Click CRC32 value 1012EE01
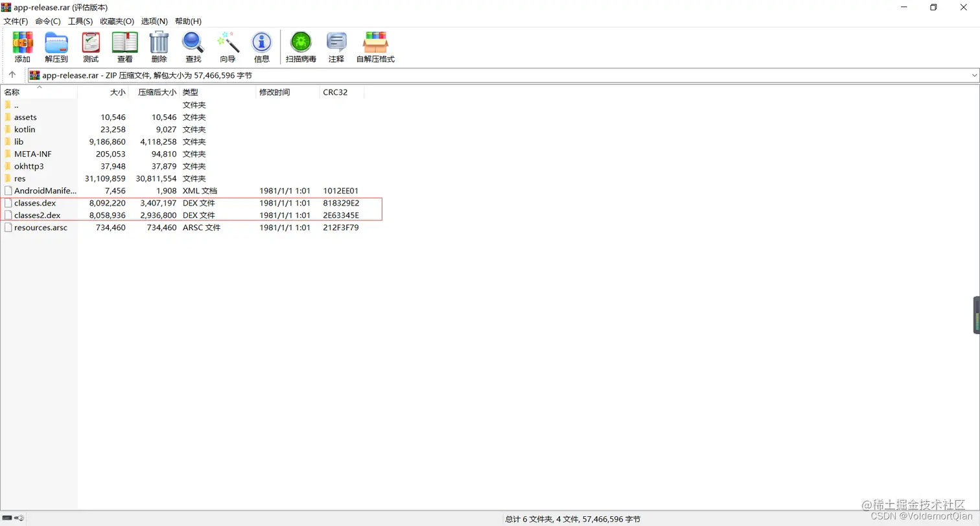Screen dimensions: 980x526 tap(341, 191)
